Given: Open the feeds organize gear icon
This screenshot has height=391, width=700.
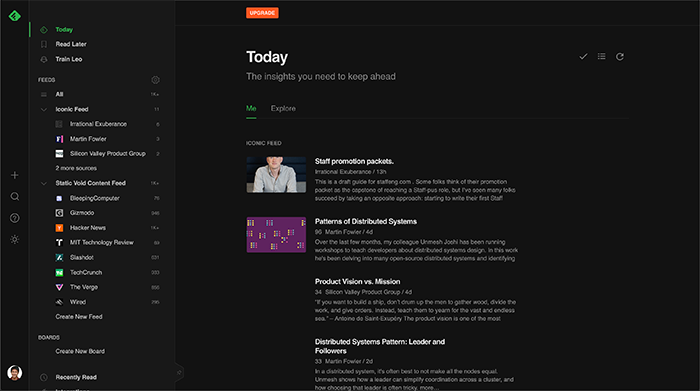Looking at the screenshot, I should pyautogui.click(x=155, y=80).
